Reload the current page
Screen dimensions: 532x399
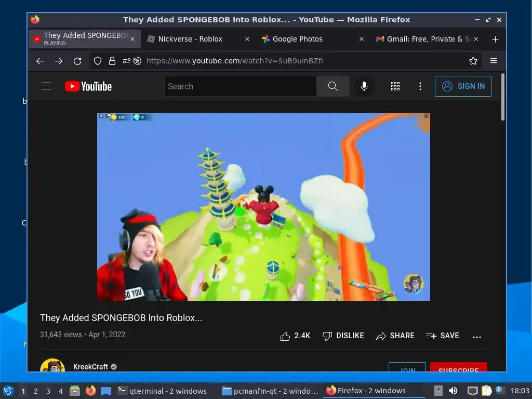coord(77,61)
